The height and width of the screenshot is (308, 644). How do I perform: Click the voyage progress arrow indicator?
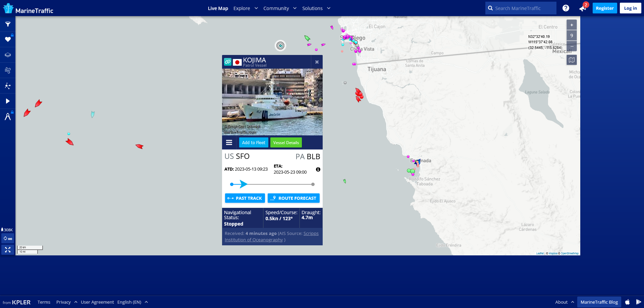pyautogui.click(x=244, y=184)
